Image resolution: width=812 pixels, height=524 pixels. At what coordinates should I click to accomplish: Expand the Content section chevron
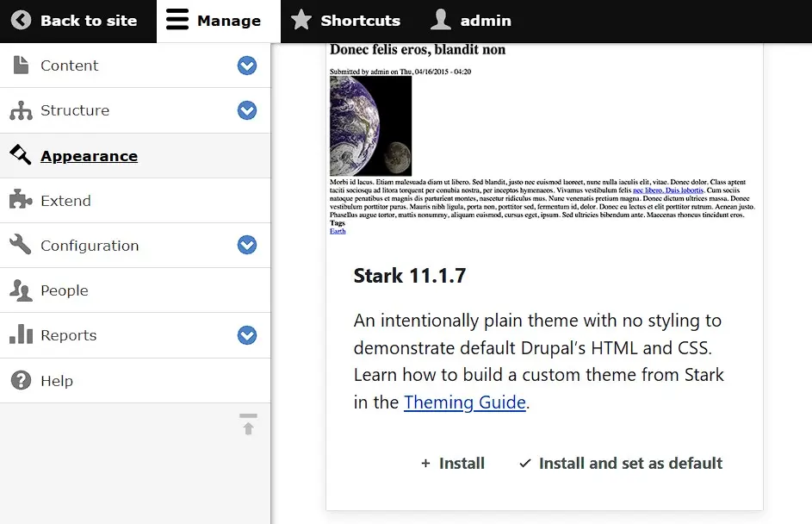click(x=247, y=65)
